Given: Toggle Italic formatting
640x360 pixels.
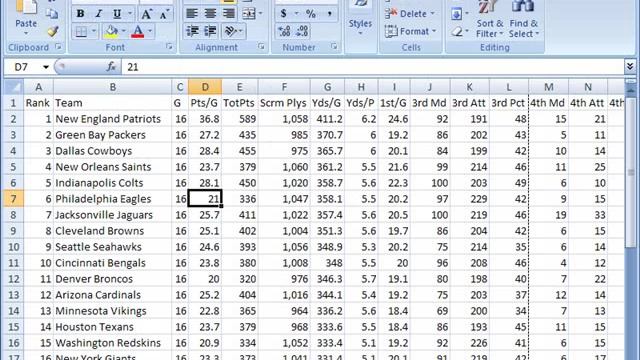Looking at the screenshot, I should (x=98, y=14).
